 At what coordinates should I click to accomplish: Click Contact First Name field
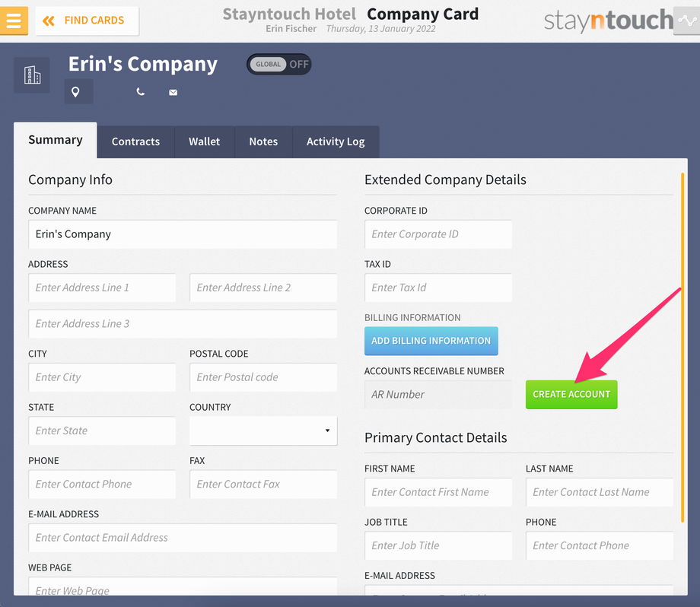[438, 492]
